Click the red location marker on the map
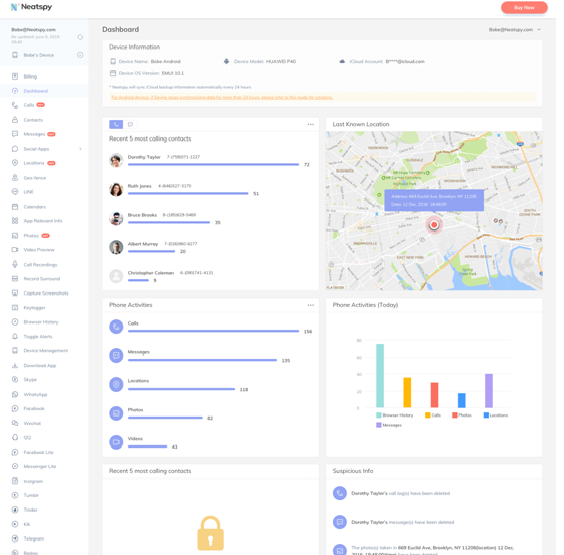The image size is (564, 555). pyautogui.click(x=434, y=225)
